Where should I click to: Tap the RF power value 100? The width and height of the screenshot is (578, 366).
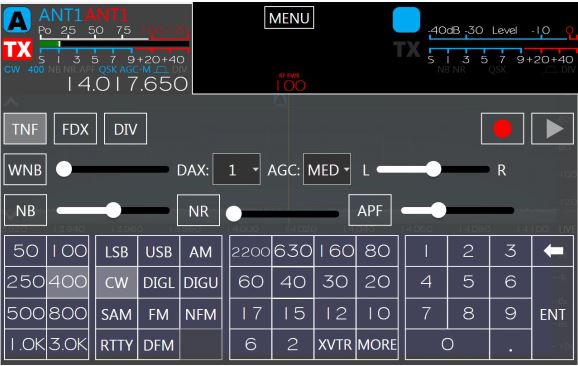pyautogui.click(x=290, y=86)
